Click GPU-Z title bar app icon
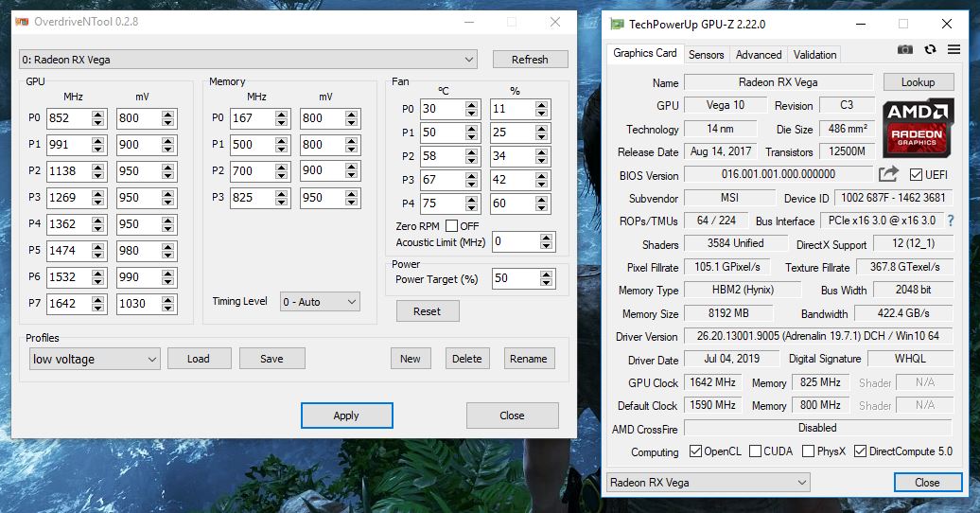 pos(617,25)
